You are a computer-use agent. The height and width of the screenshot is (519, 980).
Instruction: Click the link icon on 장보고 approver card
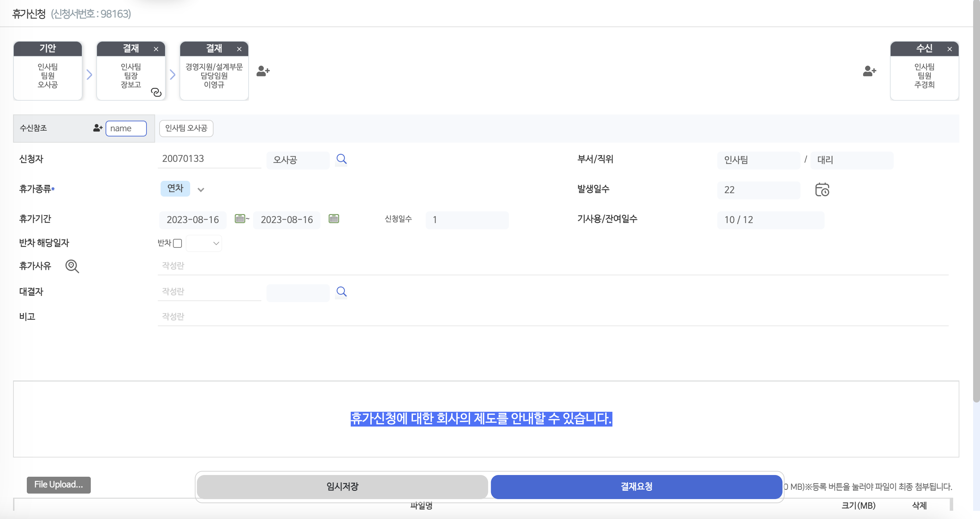(x=156, y=92)
